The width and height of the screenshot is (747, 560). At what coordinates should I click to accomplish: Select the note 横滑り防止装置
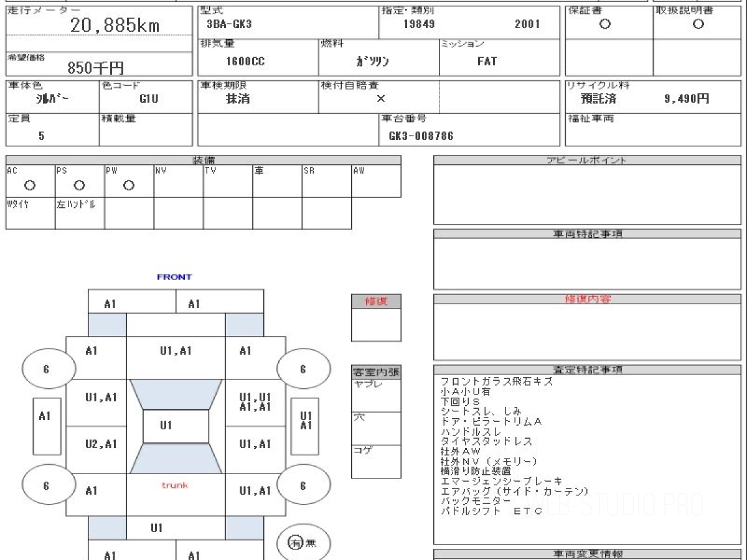476,471
